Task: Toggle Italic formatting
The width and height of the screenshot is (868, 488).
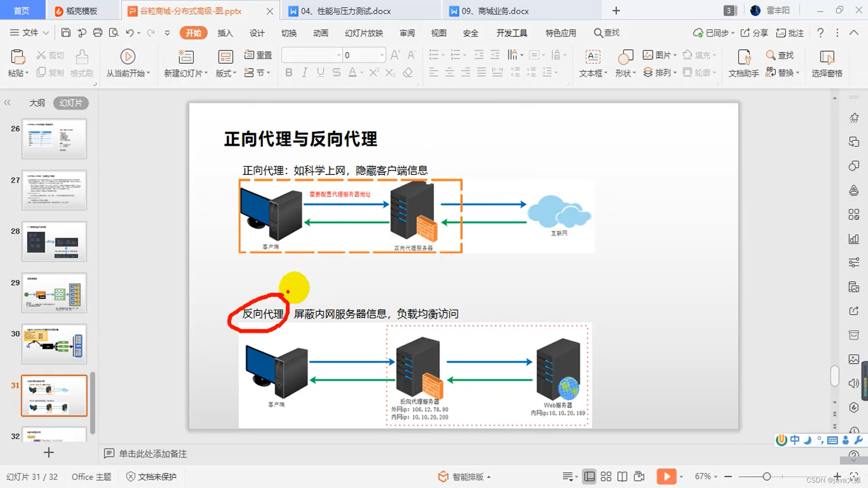Action: point(305,72)
